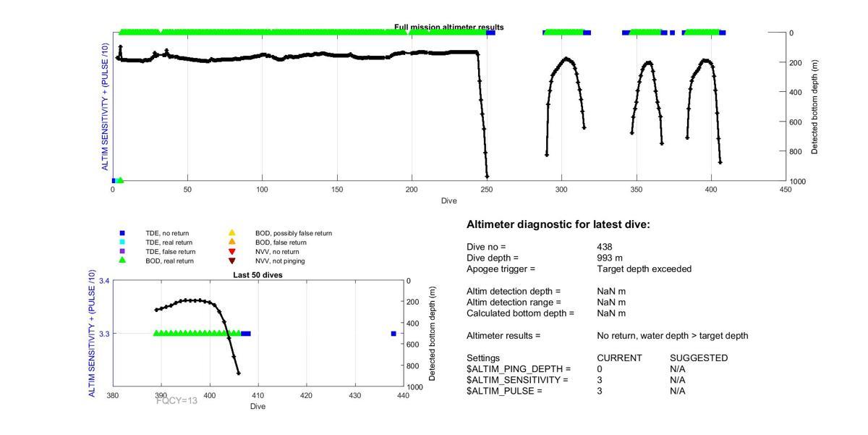Screen dimensions: 868x435
Task: Click the 'Target depth exceeded' value
Action: (644, 269)
